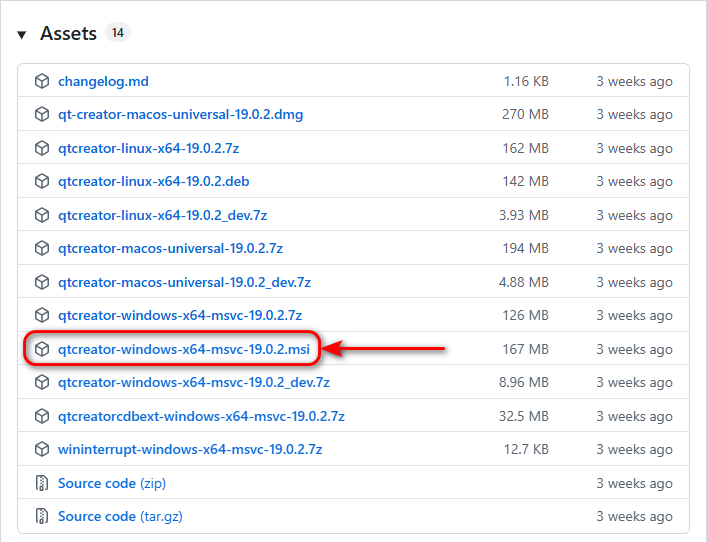The image size is (707, 542).
Task: Click package icon beside qtcreator-linux-x64-19.0.2.7z
Action: pos(42,148)
